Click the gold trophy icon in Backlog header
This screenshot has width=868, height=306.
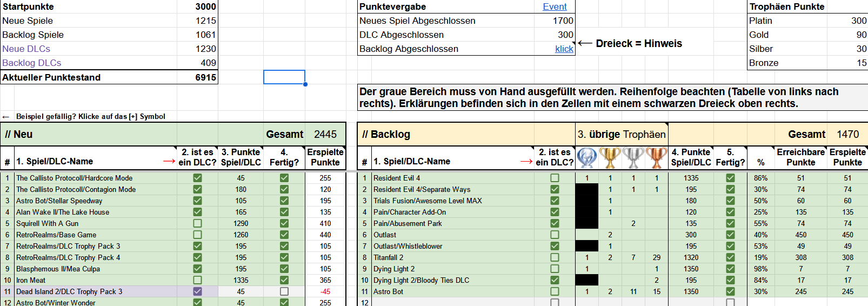610,157
